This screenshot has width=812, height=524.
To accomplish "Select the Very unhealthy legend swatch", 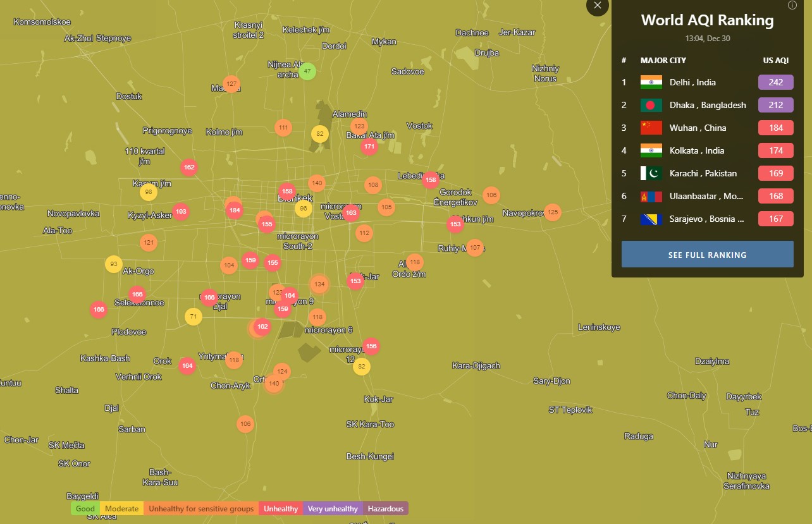I will (333, 509).
